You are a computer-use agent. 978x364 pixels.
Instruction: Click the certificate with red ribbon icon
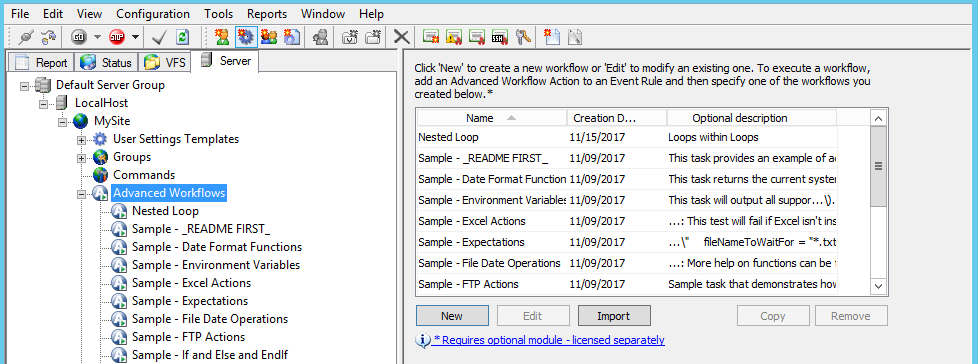click(477, 37)
